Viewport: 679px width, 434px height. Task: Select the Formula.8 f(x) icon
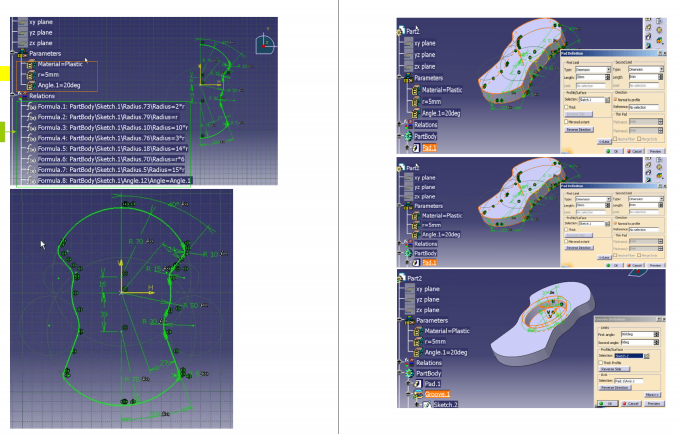[31, 181]
